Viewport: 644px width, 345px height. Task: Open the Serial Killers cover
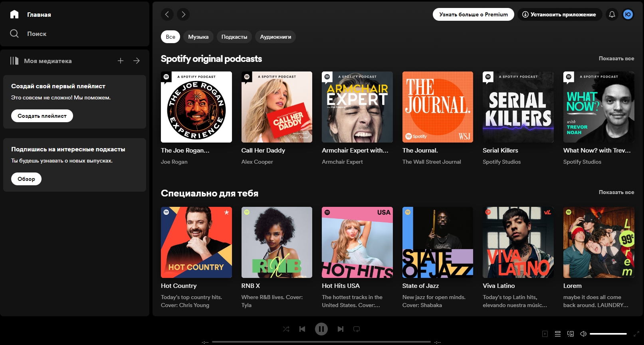click(x=518, y=107)
